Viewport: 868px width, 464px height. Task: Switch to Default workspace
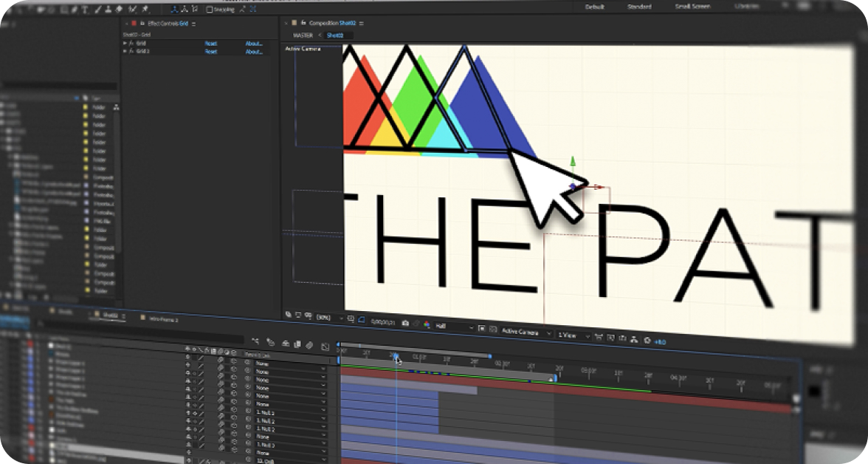point(595,7)
